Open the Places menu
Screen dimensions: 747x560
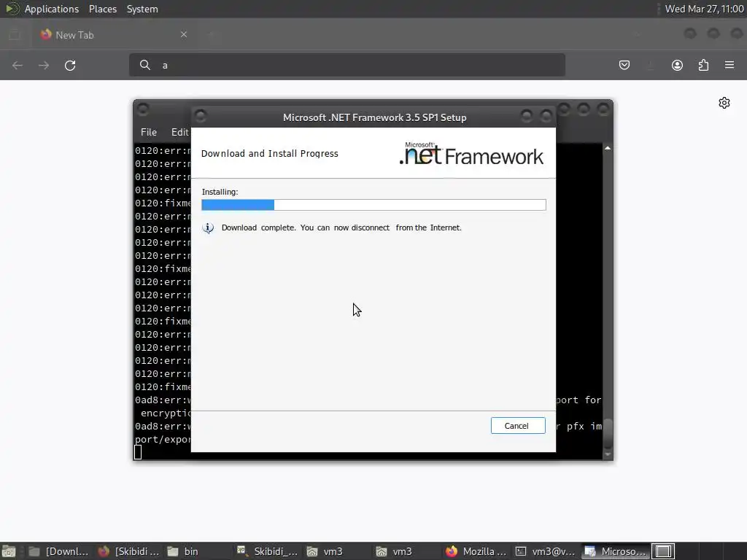103,9
